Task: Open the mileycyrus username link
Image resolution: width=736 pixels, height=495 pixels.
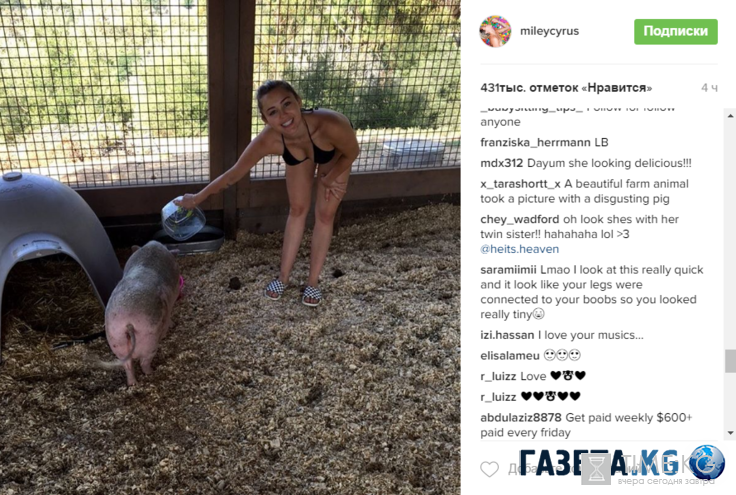Action: [x=549, y=31]
